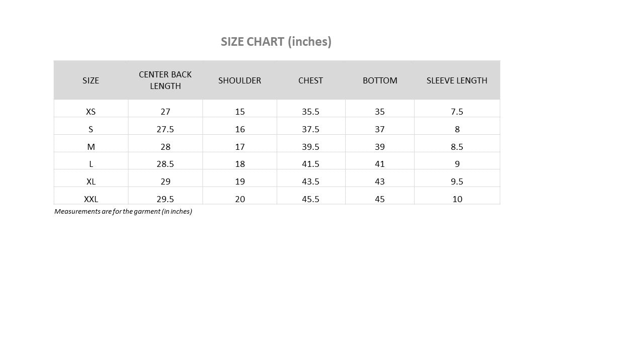Click the M size row label
This screenshot has height=362, width=644.
coord(91,147)
